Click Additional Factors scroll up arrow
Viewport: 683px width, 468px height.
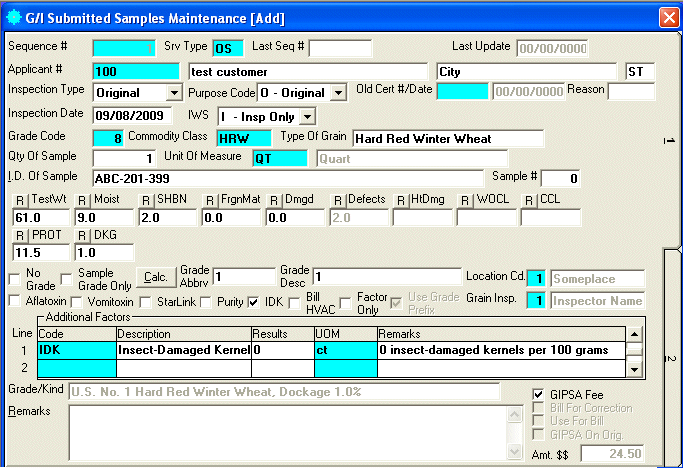(633, 333)
